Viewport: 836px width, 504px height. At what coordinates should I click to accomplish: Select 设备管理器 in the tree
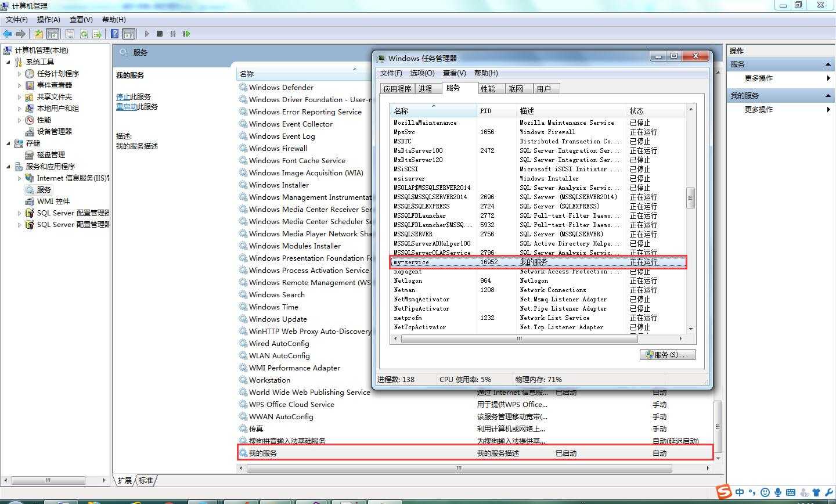pyautogui.click(x=55, y=132)
